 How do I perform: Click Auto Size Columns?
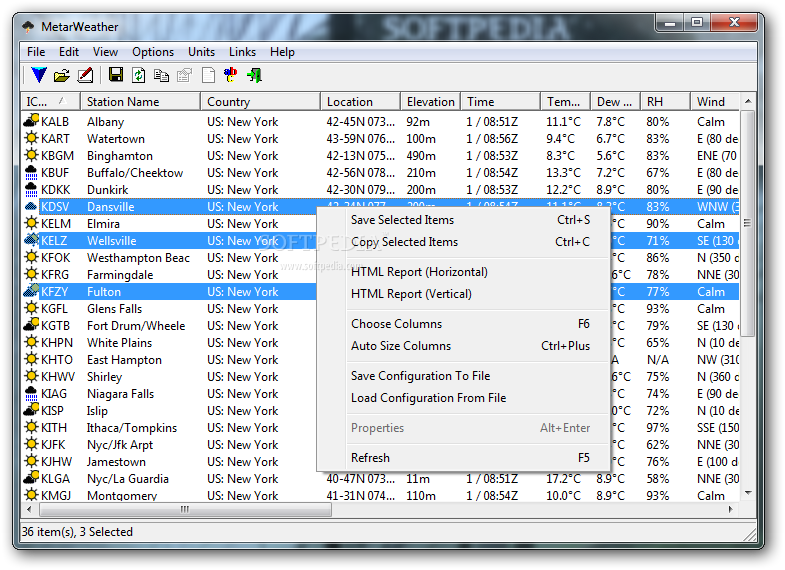click(x=464, y=346)
